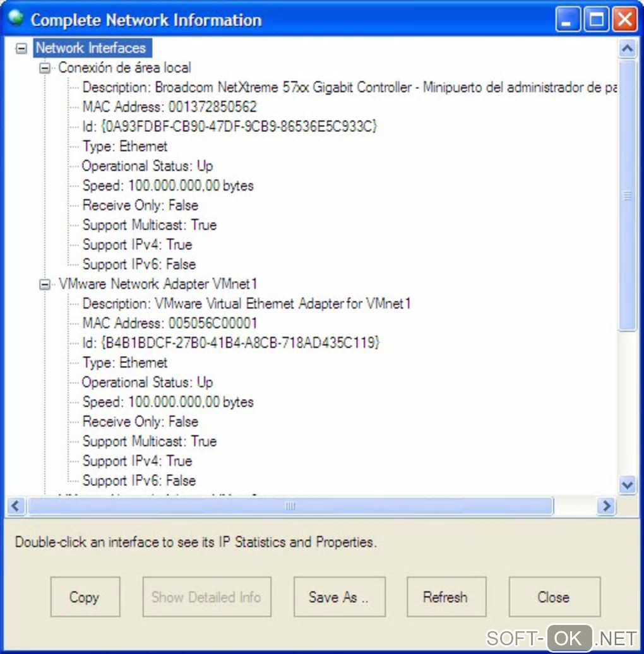
Task: Select Receive Only: False under VMnet1
Action: pyautogui.click(x=140, y=421)
